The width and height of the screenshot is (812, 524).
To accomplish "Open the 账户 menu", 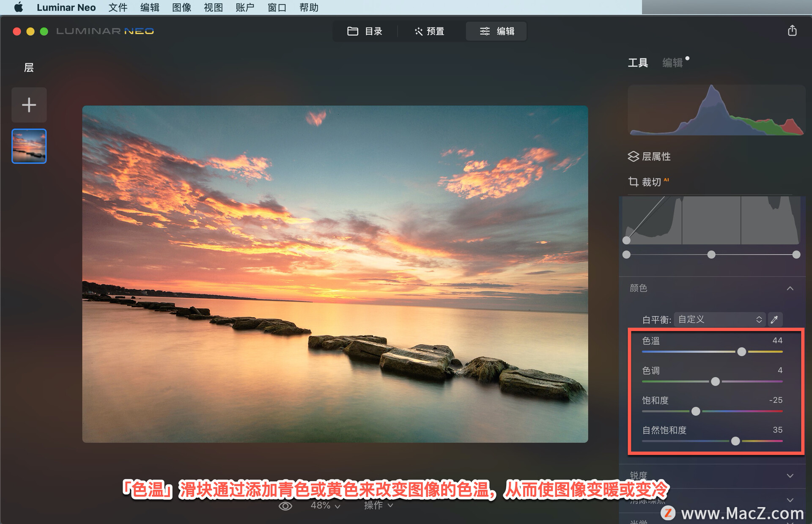I will (x=245, y=7).
